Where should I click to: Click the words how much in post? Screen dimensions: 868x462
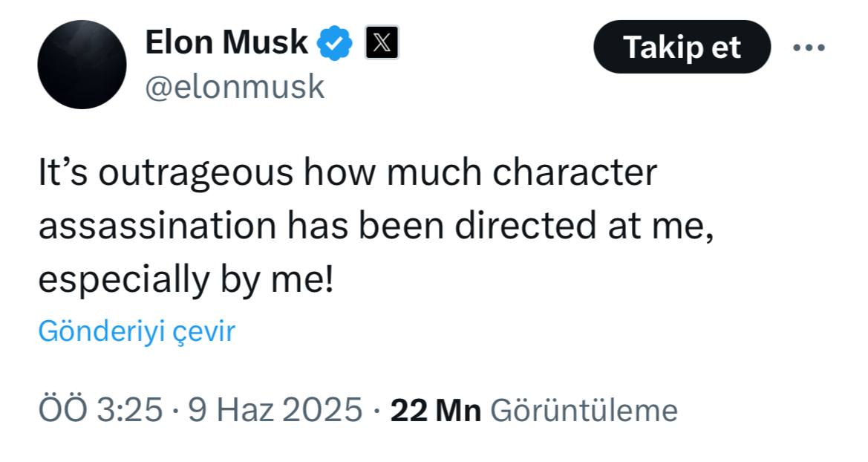tap(393, 172)
